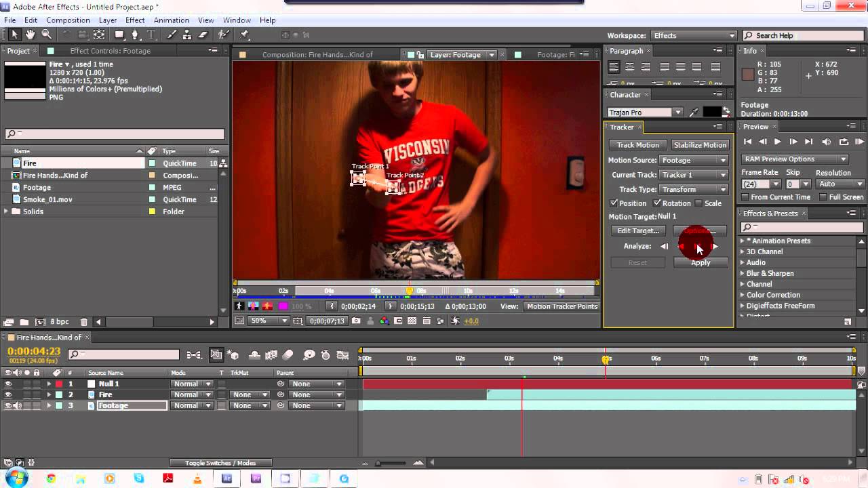Open the Animation menu
The height and width of the screenshot is (488, 868).
[172, 20]
